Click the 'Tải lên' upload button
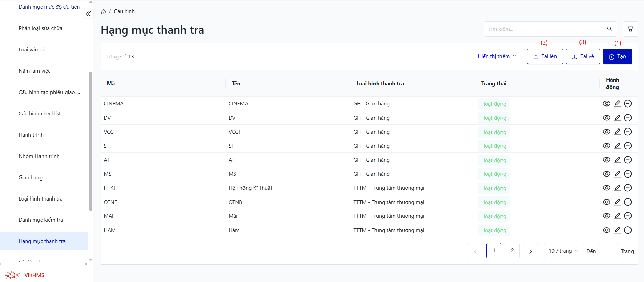This screenshot has width=644, height=282. click(x=545, y=56)
